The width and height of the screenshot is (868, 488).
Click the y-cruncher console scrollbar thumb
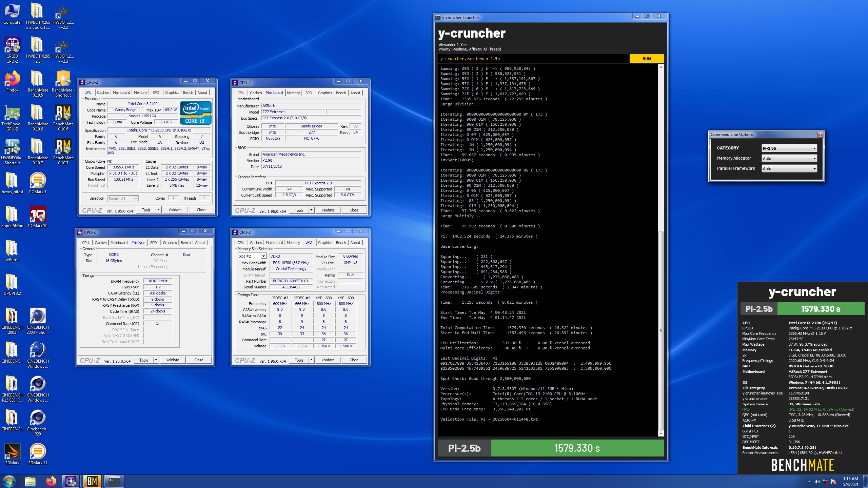[661, 331]
